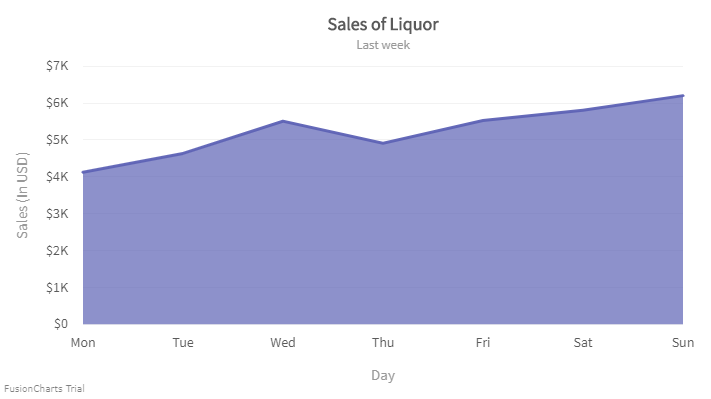
Task: Select the Sun data point
Action: 682,96
